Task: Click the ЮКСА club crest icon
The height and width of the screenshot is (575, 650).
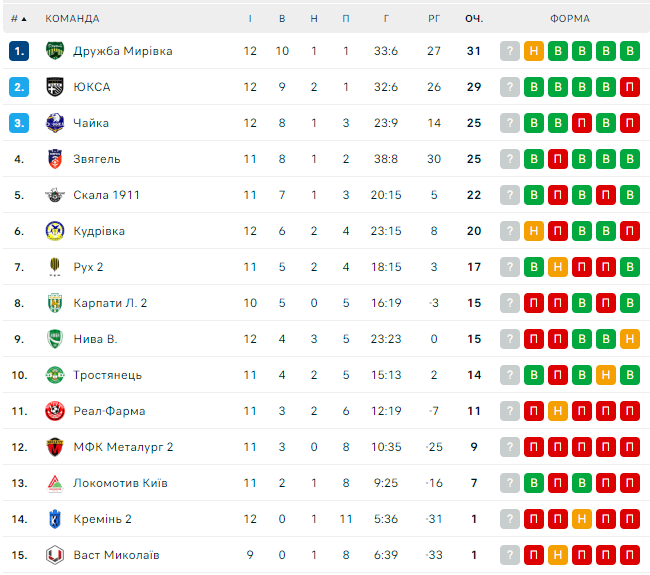Action: tap(55, 87)
